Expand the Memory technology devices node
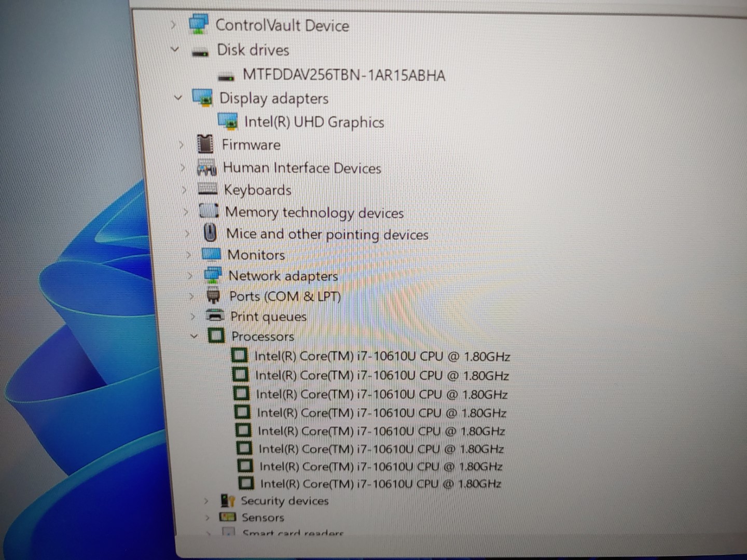747x560 pixels. [x=186, y=212]
